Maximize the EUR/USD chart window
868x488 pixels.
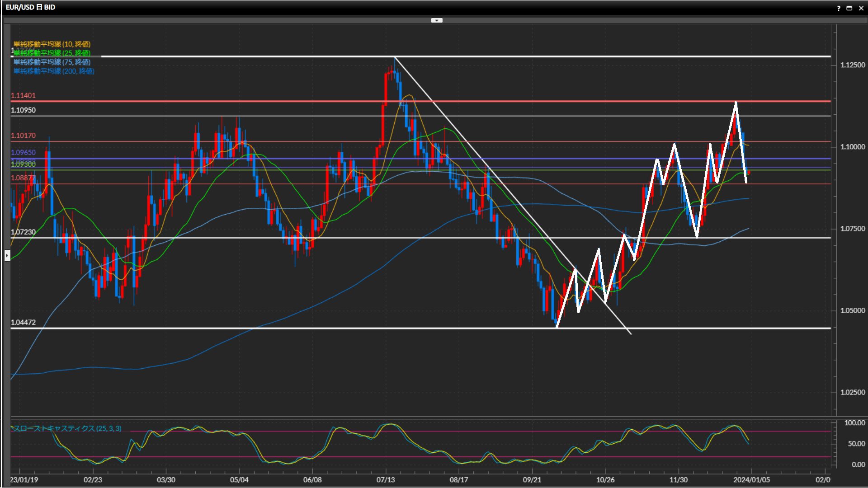pyautogui.click(x=849, y=8)
